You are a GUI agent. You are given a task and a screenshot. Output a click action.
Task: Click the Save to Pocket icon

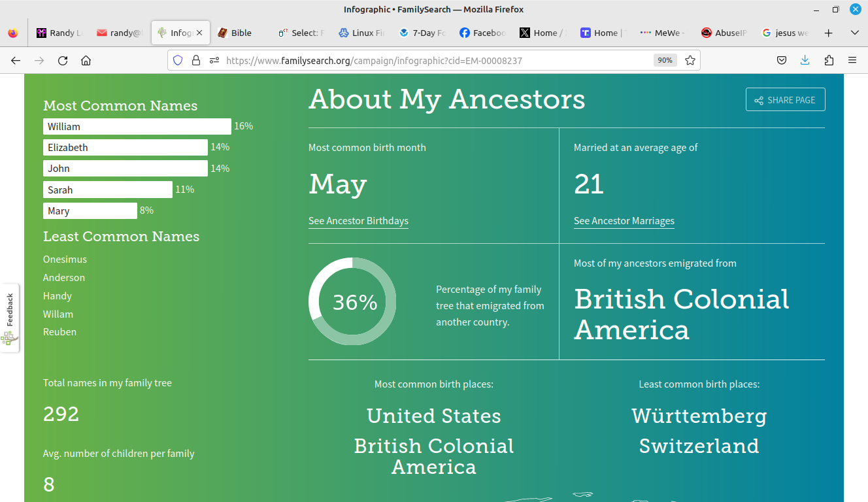click(x=781, y=61)
